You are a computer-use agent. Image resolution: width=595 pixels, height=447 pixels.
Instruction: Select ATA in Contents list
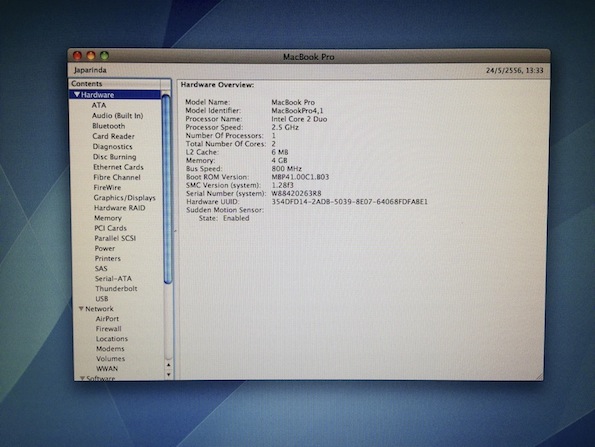click(99, 105)
